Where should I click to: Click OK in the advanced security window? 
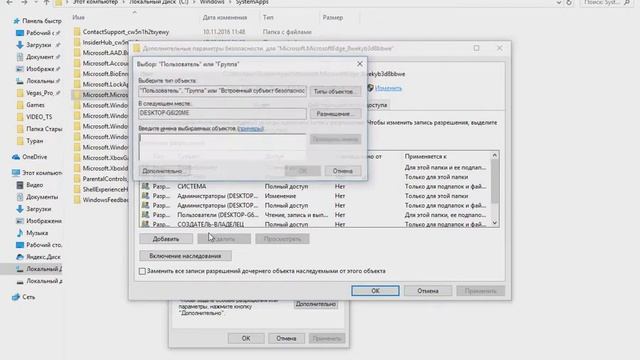[375, 291]
